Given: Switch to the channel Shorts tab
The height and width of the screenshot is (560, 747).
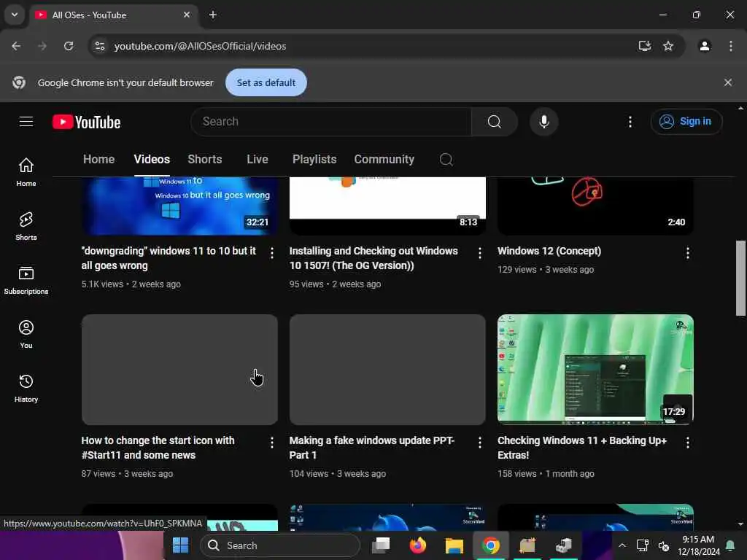Looking at the screenshot, I should click(x=204, y=159).
